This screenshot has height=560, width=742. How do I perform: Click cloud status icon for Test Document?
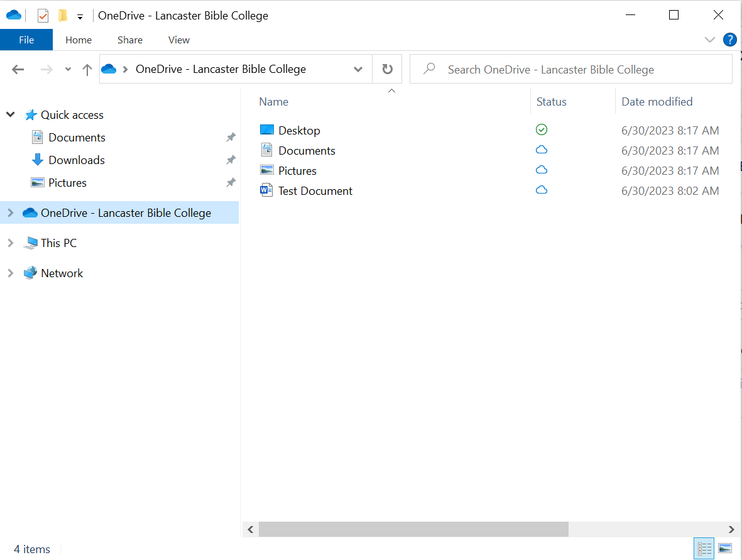pyautogui.click(x=542, y=190)
